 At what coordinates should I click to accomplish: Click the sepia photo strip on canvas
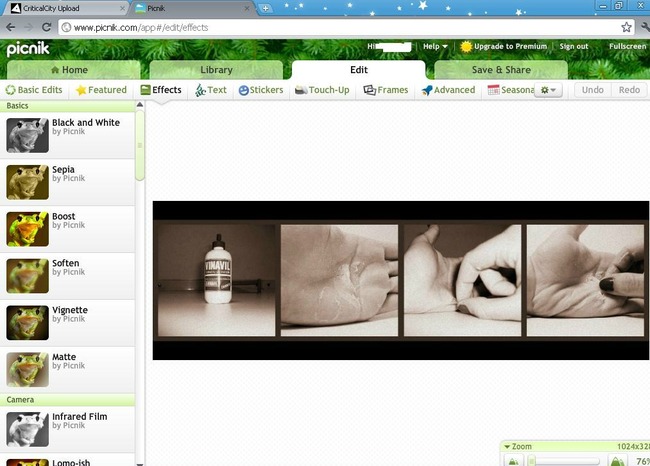pos(401,280)
